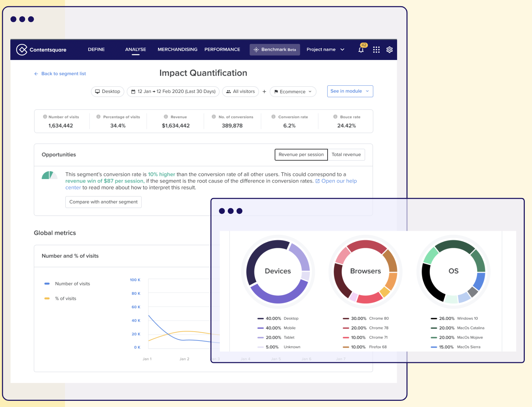Switch to the Total revenue view

point(346,155)
